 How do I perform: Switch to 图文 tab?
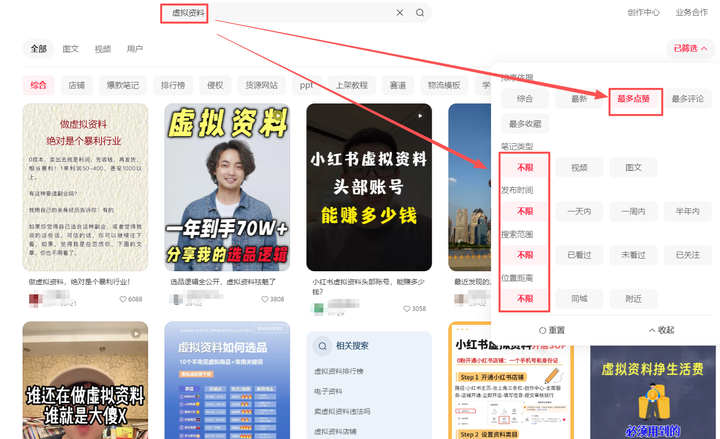pos(71,49)
